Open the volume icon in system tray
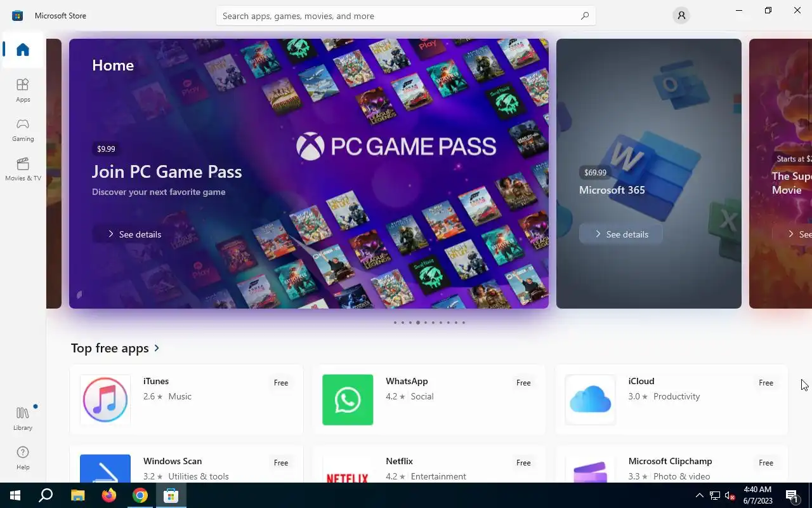 coord(730,495)
